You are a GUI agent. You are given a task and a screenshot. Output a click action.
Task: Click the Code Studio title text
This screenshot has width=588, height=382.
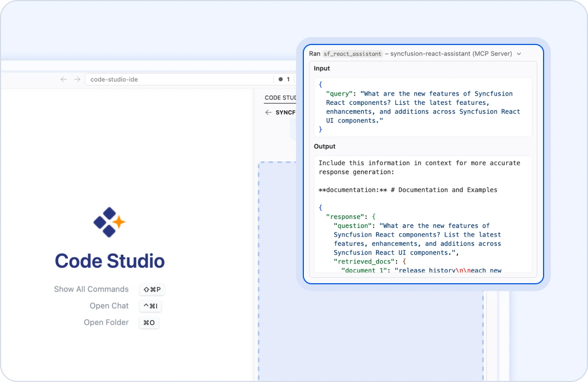point(110,261)
